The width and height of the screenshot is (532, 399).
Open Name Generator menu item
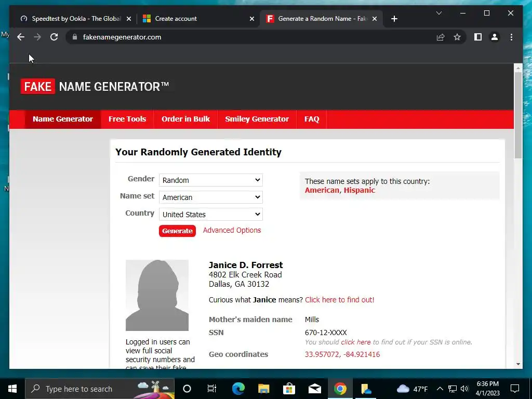coord(63,119)
